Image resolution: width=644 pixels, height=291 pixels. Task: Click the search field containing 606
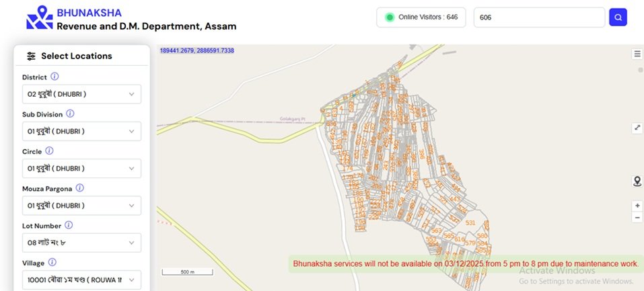(x=539, y=17)
